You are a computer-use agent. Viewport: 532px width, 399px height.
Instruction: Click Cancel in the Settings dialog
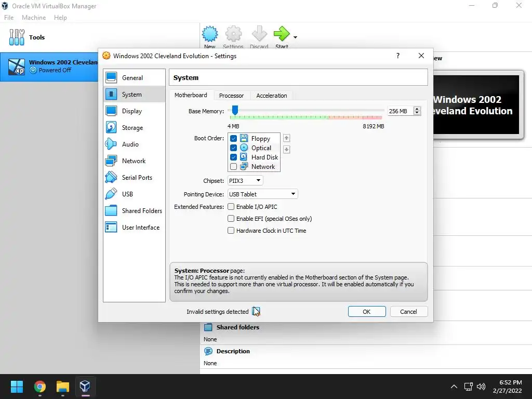tap(408, 312)
